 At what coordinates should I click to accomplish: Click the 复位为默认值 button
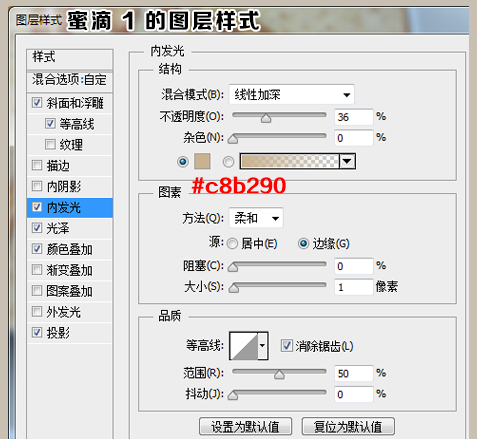pos(348,426)
